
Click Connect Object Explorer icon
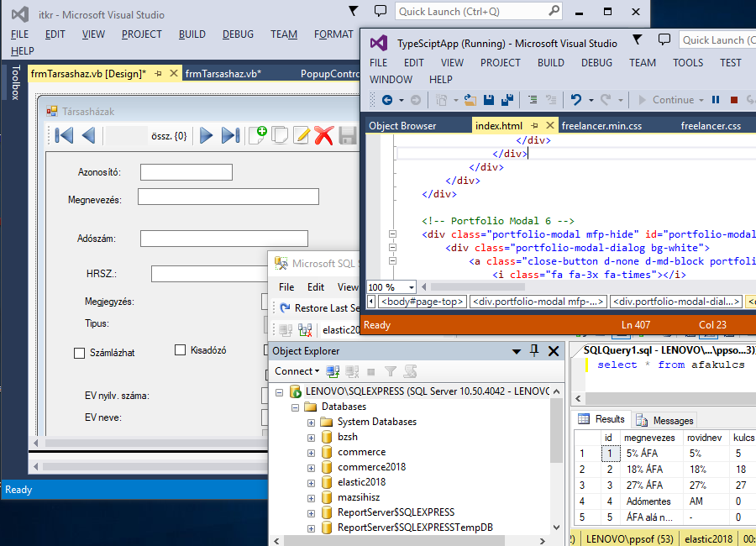point(333,371)
